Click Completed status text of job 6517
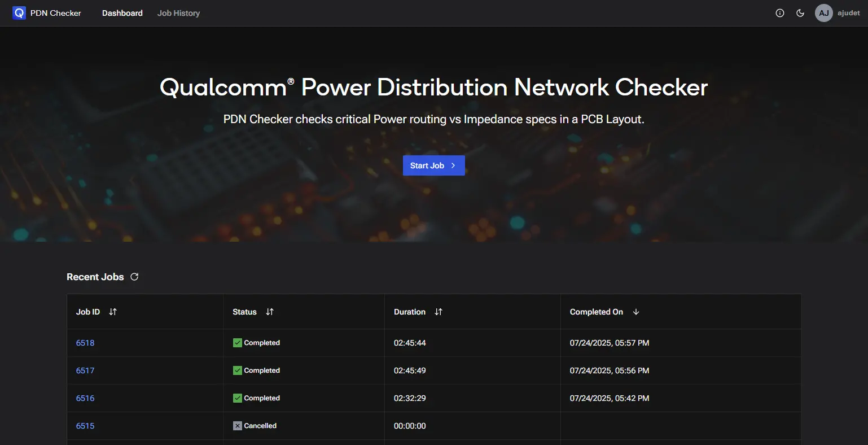Image resolution: width=868 pixels, height=445 pixels. 262,370
